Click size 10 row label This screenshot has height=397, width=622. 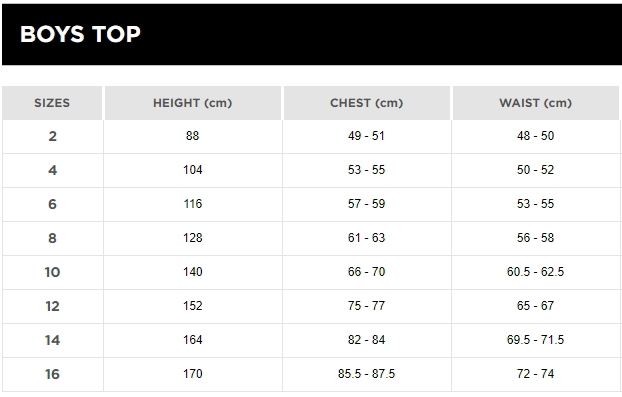(x=52, y=272)
